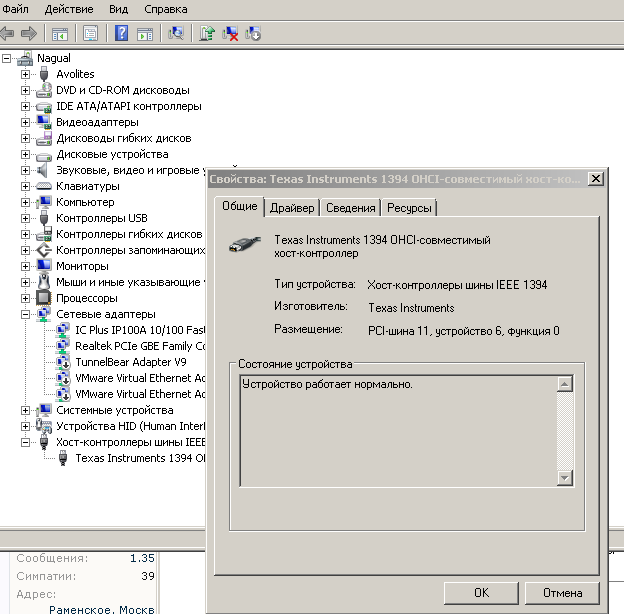Switch to the Драйвер tab
Screen dimensions: 624x614
292,208
